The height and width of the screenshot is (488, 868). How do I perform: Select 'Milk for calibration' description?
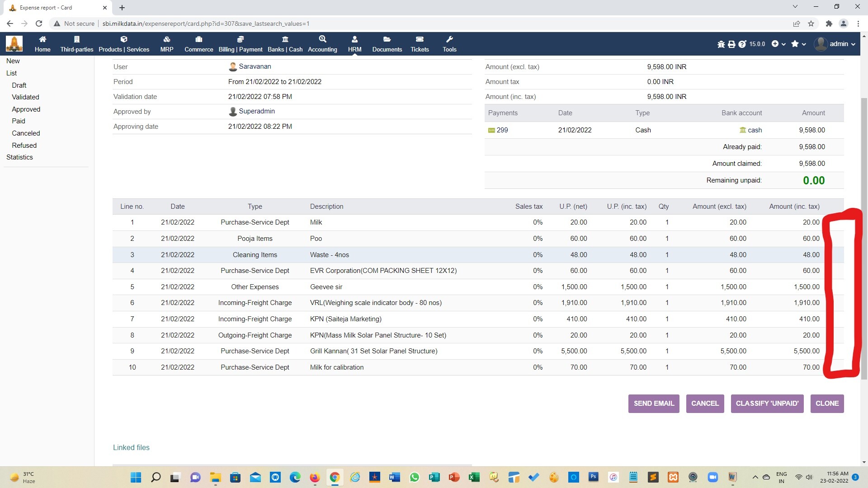coord(337,367)
